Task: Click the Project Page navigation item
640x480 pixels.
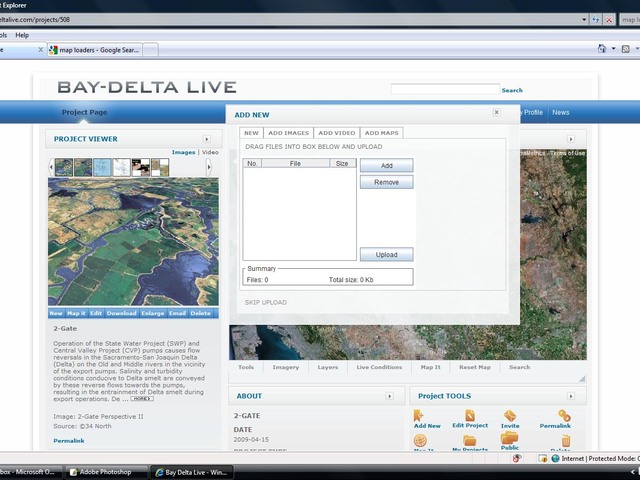Action: 84,112
